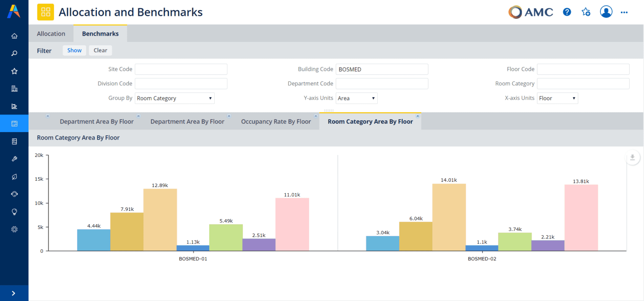Open sidebar Favorites star

coord(14,71)
